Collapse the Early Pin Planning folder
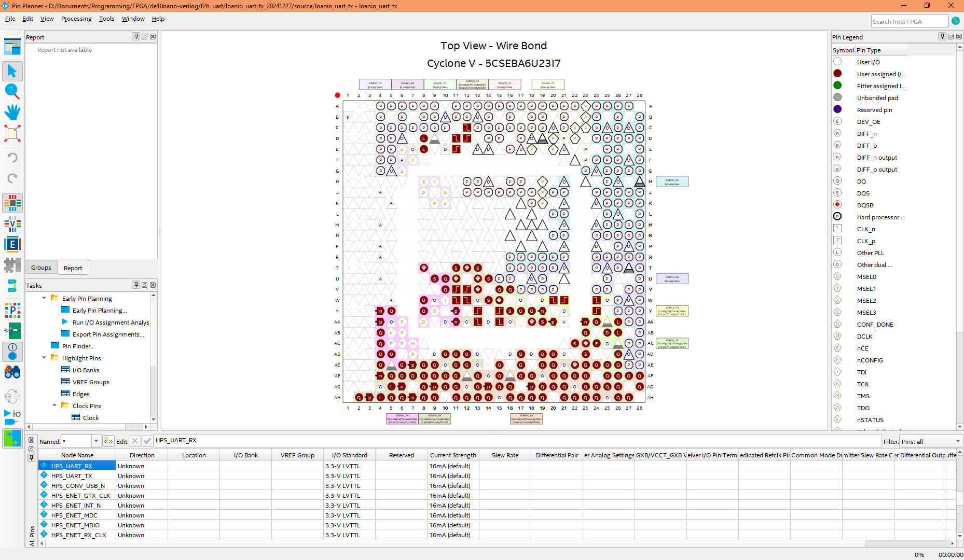The width and height of the screenshot is (964, 560). pyautogui.click(x=44, y=299)
